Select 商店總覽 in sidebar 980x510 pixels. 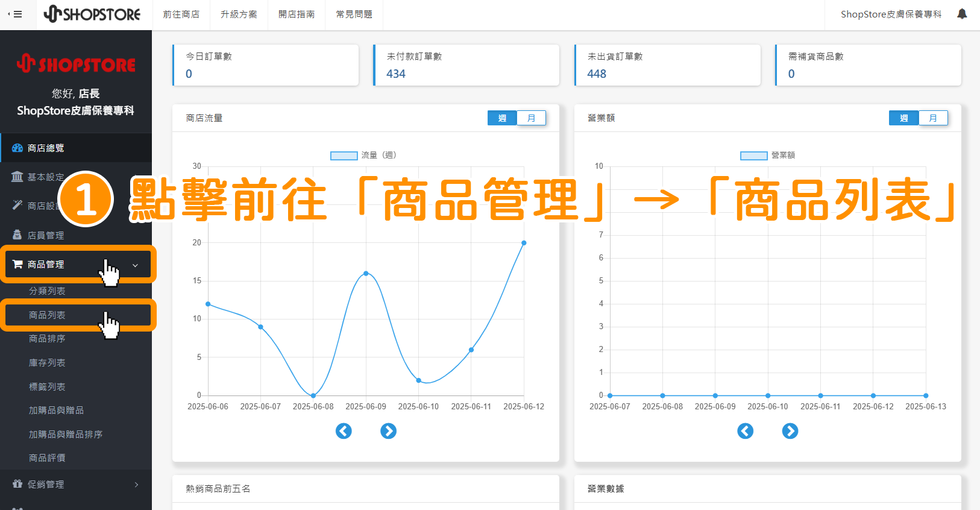[x=76, y=148]
